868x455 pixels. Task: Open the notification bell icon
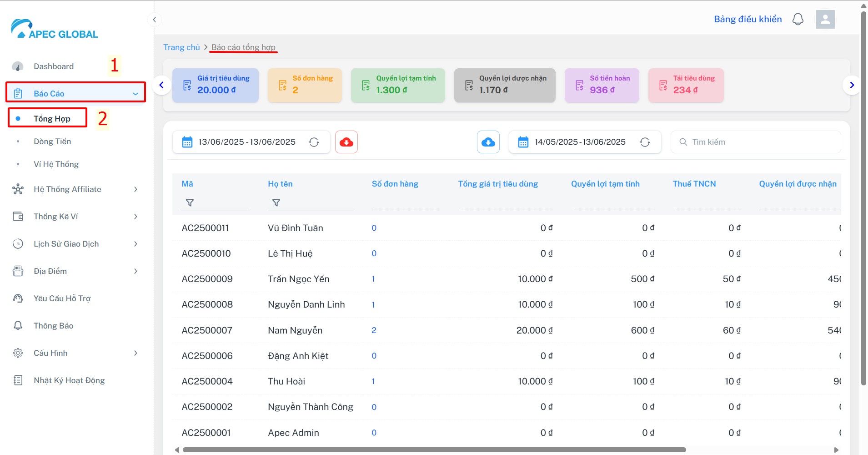pyautogui.click(x=798, y=19)
